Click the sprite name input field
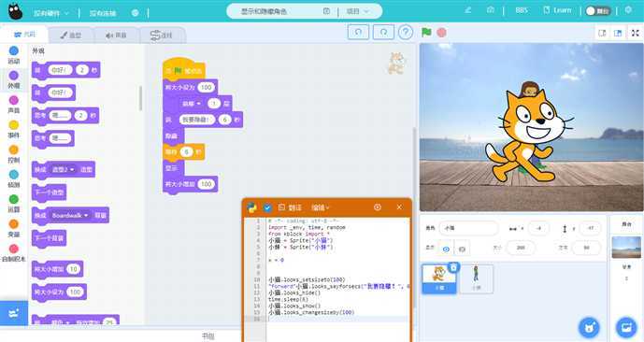Screen dimensions: 644x342 click(x=468, y=228)
